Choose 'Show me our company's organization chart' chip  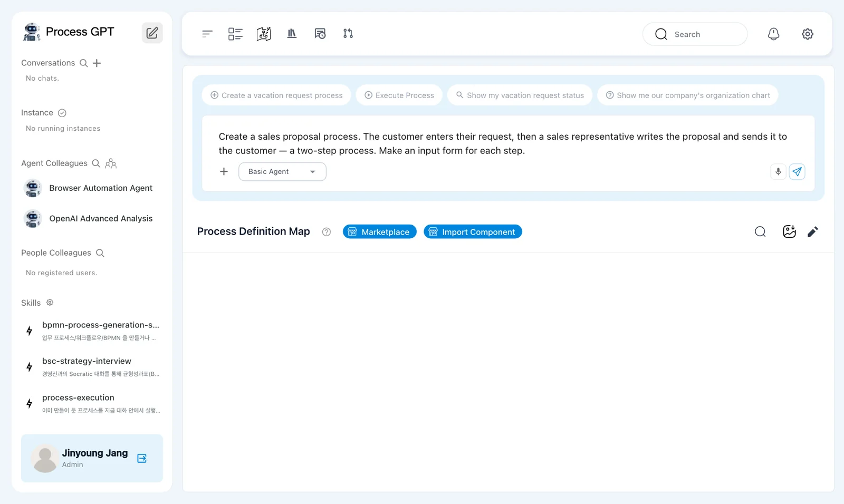point(688,95)
